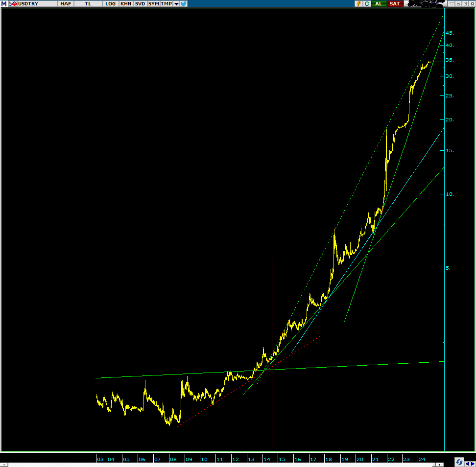Click the horizontal scrollbar right arrow
Image resolution: width=476 pixels, height=467 pixels.
tap(472, 463)
